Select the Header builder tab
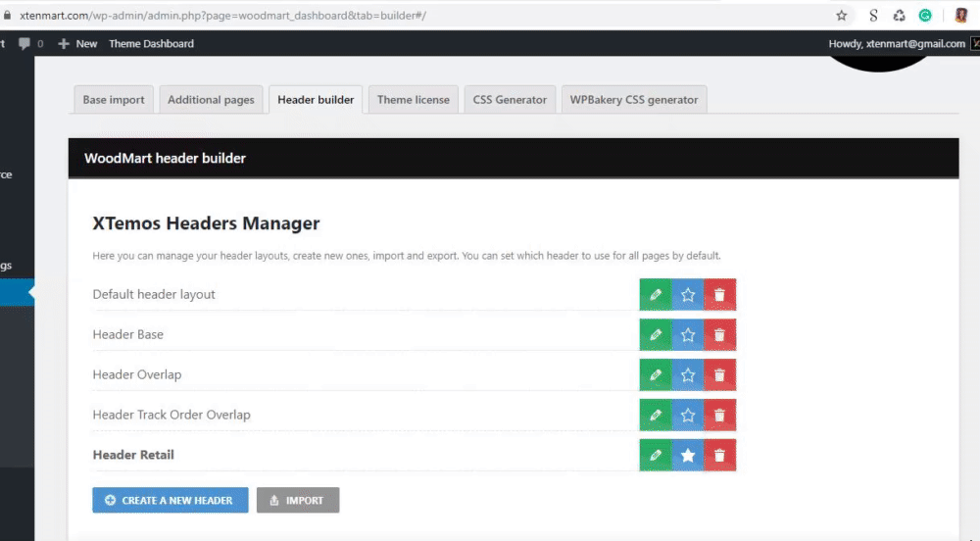980x541 pixels. tap(316, 100)
